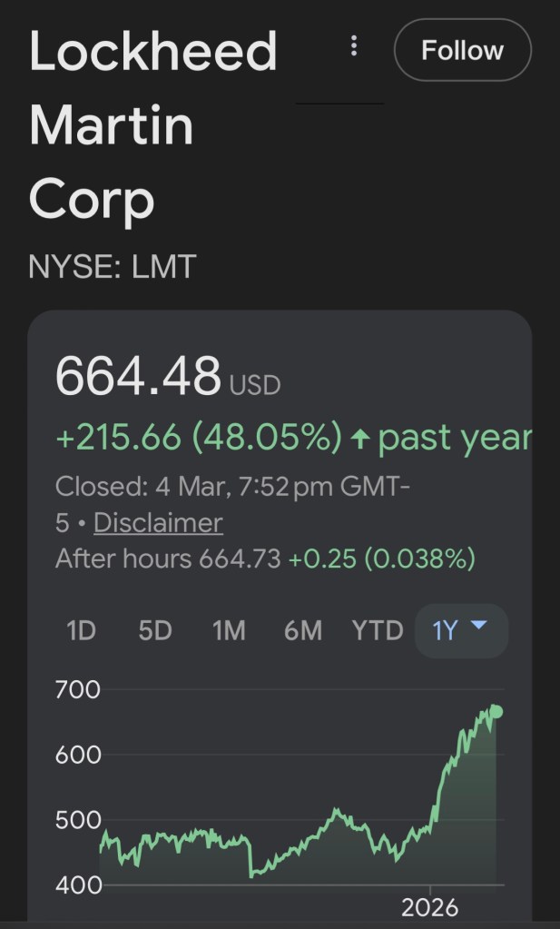
Task: Select the 5D time range
Action: pyautogui.click(x=155, y=630)
